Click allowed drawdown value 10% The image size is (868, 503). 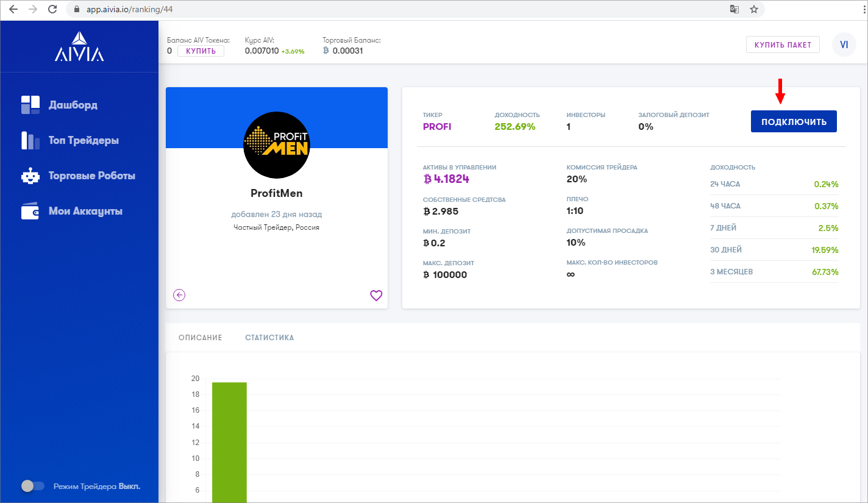(576, 243)
